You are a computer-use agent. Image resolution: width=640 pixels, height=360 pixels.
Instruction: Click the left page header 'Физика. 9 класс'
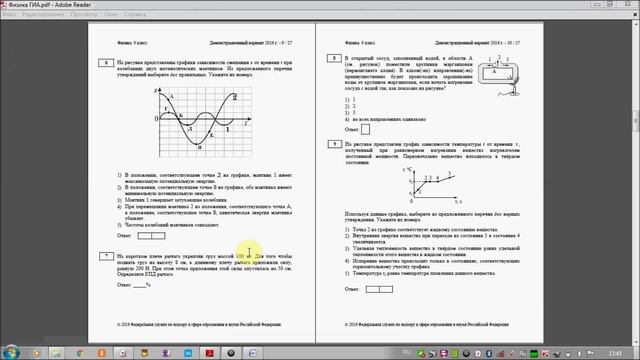[x=132, y=43]
